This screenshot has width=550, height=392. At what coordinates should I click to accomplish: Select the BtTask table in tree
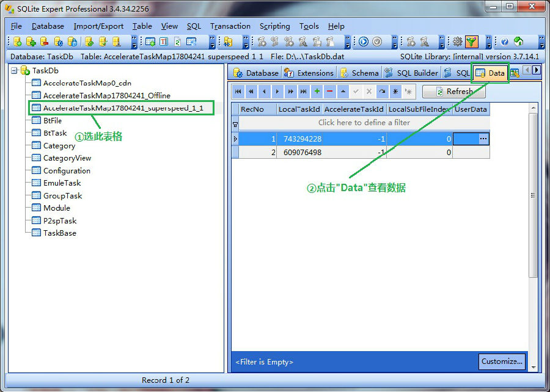click(x=55, y=133)
